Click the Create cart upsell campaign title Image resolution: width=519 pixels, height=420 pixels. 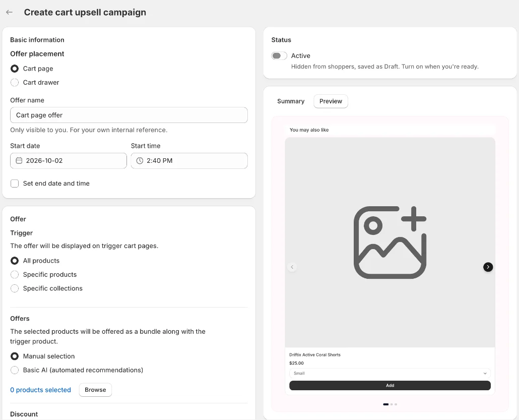coord(85,12)
